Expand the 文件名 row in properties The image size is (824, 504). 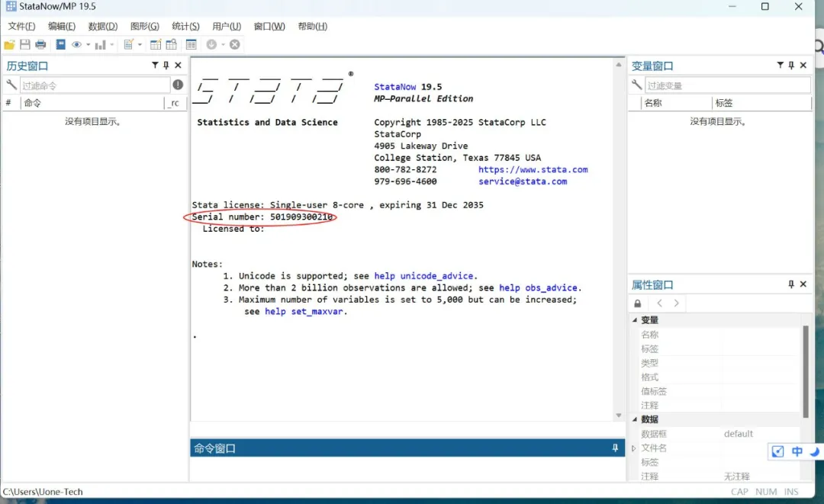(634, 448)
